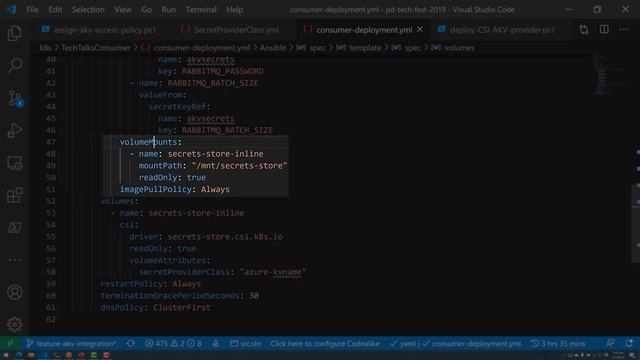Switch to SecretProviderClass.yml tab
640x360 pixels.
pyautogui.click(x=230, y=29)
